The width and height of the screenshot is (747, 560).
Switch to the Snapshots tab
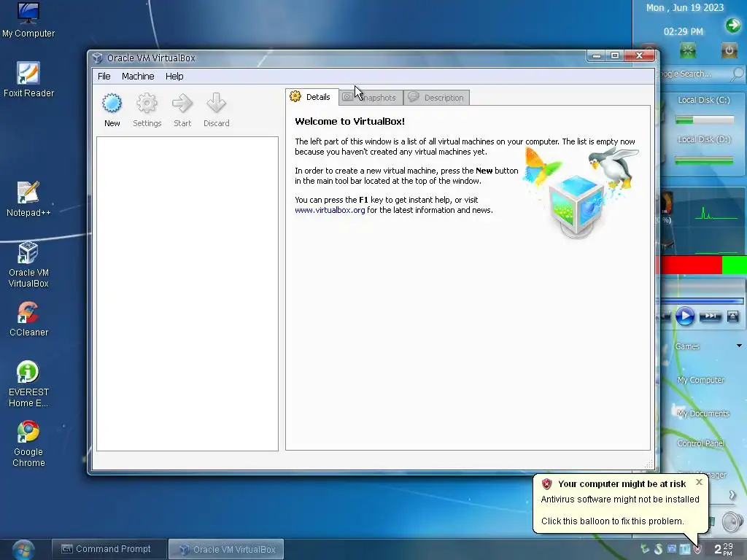point(371,98)
